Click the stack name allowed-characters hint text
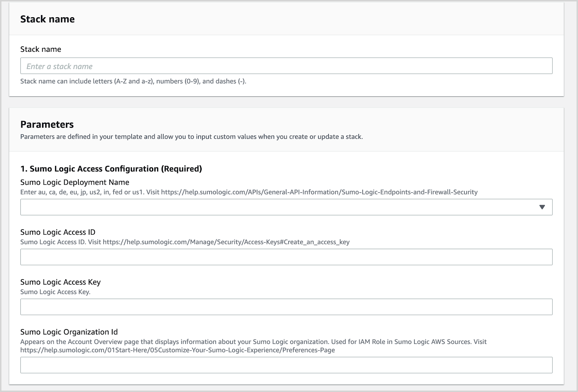The height and width of the screenshot is (392, 578). (133, 81)
